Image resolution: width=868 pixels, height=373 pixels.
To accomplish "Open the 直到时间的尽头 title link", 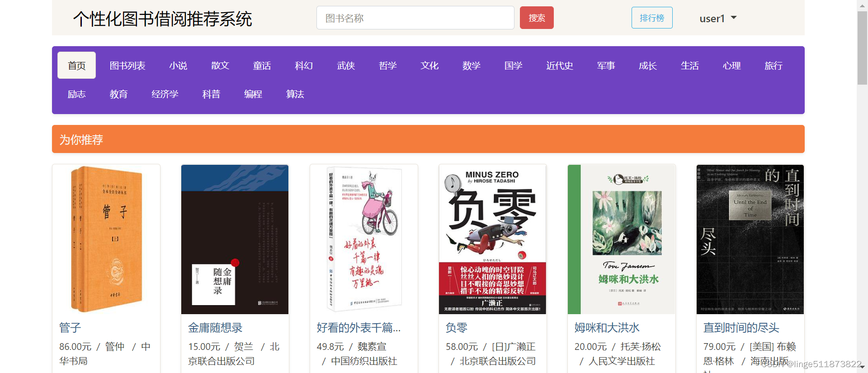I will [741, 328].
